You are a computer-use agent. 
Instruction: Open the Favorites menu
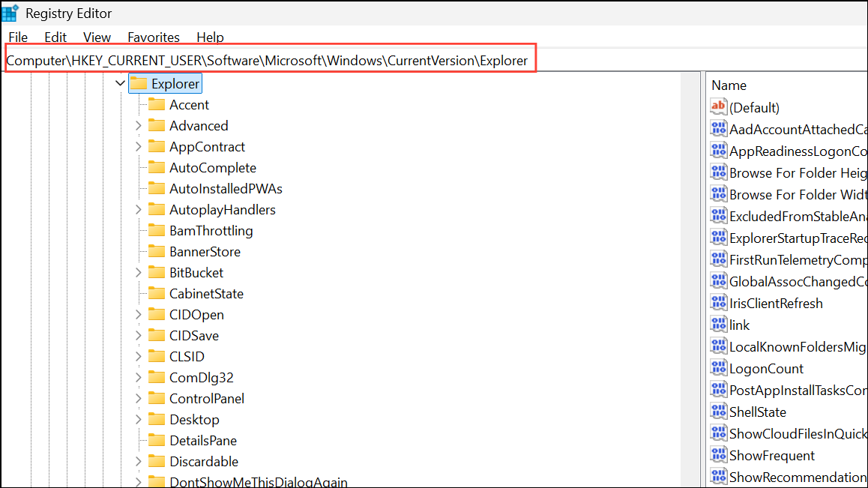[153, 37]
